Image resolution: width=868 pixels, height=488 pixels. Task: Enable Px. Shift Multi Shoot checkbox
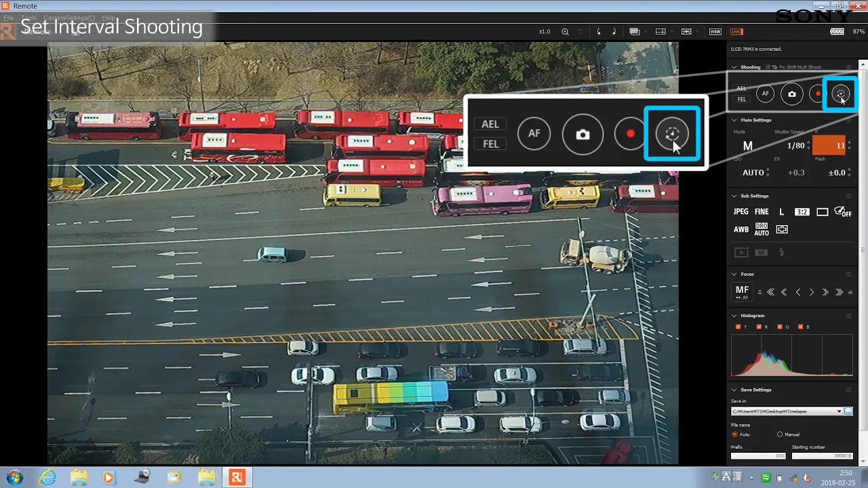[767, 67]
